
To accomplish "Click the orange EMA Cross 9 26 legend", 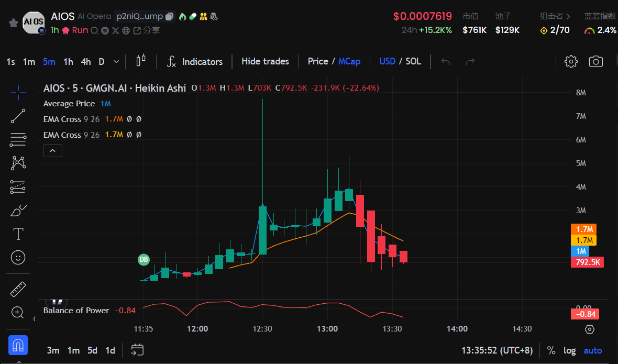I will tap(71, 119).
